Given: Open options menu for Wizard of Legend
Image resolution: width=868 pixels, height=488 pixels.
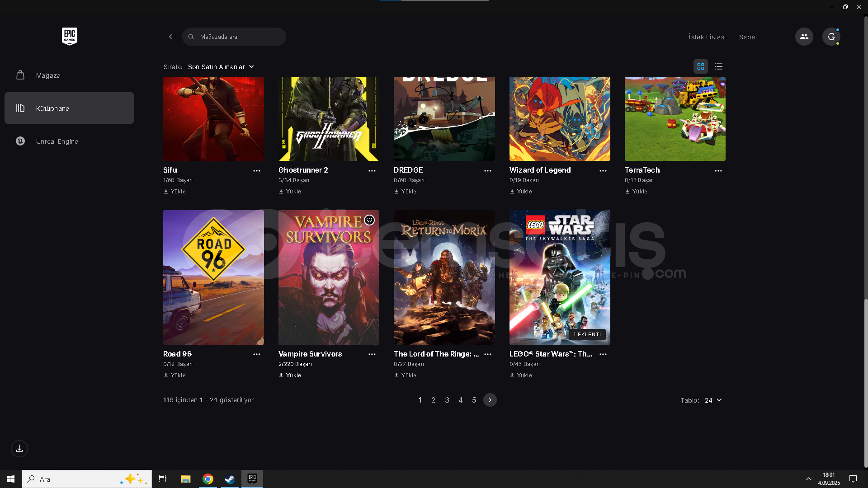Looking at the screenshot, I should tap(603, 171).
